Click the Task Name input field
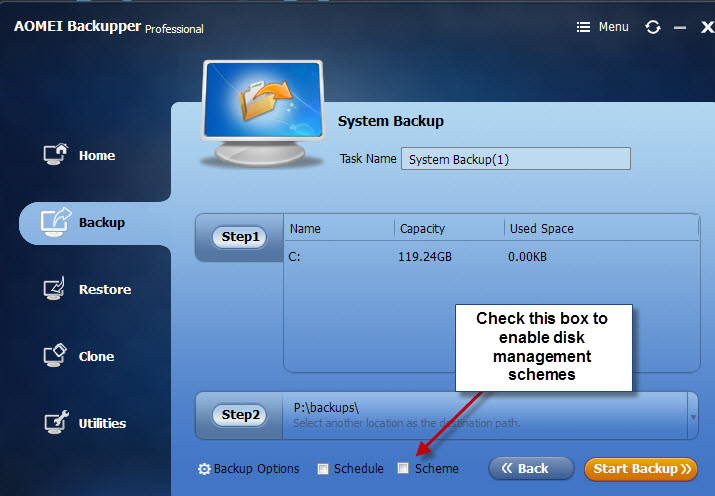715x496 pixels. tap(516, 159)
